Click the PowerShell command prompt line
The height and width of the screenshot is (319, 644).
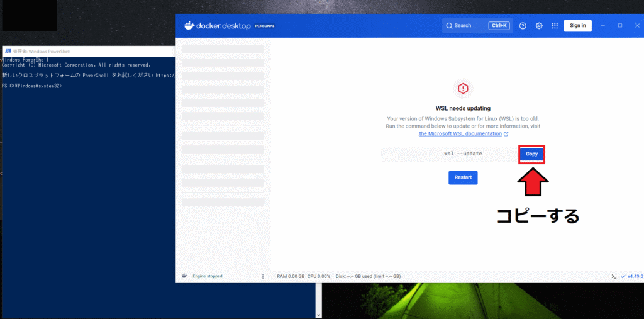point(31,86)
